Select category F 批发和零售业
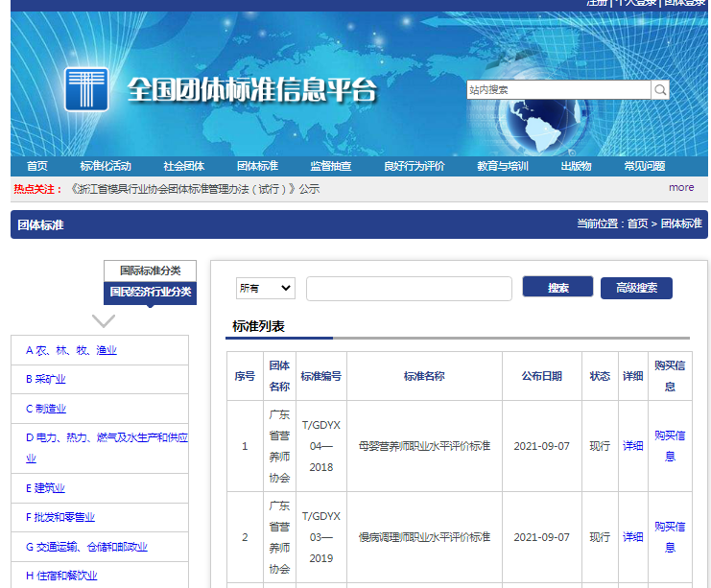Image resolution: width=711 pixels, height=588 pixels. pyautogui.click(x=60, y=517)
